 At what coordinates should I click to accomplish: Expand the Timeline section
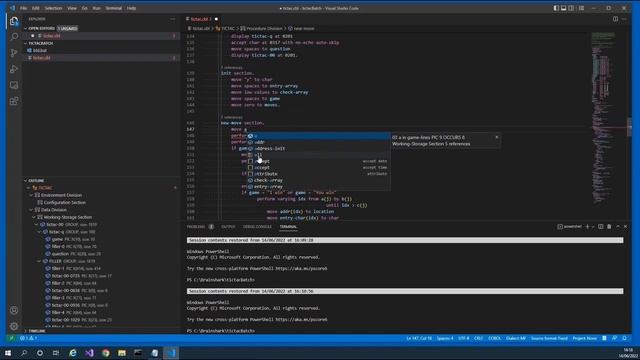coord(25,331)
